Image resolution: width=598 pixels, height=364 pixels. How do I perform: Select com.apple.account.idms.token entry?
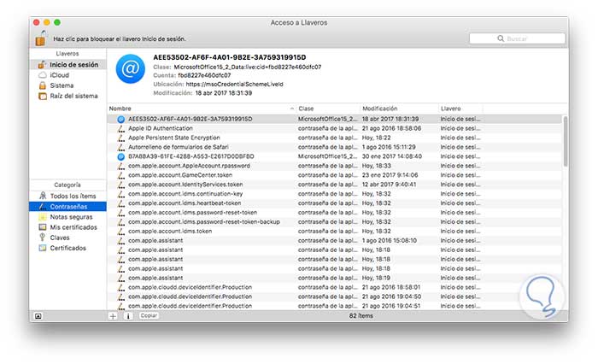point(334,232)
